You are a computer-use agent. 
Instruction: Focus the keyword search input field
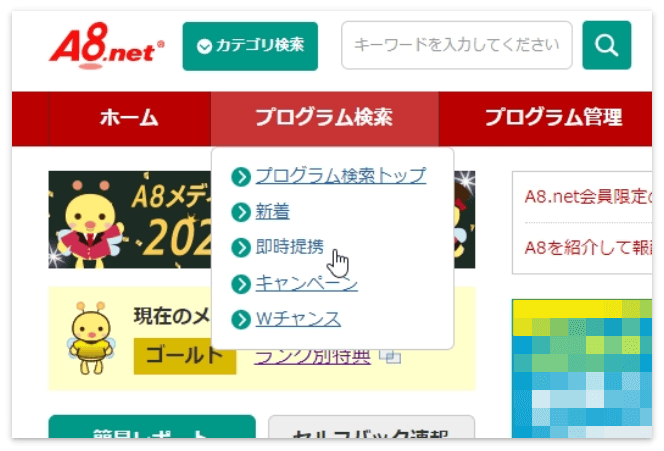click(x=456, y=45)
